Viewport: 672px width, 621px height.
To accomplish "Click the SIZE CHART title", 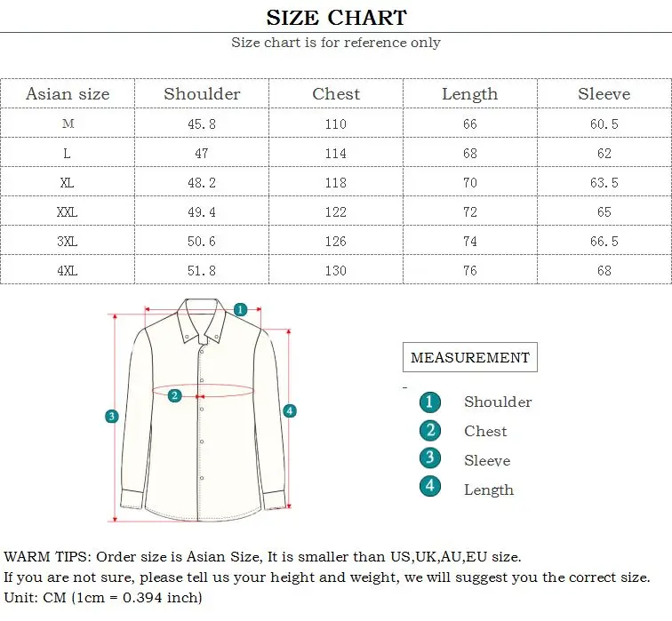I will (x=336, y=18).
